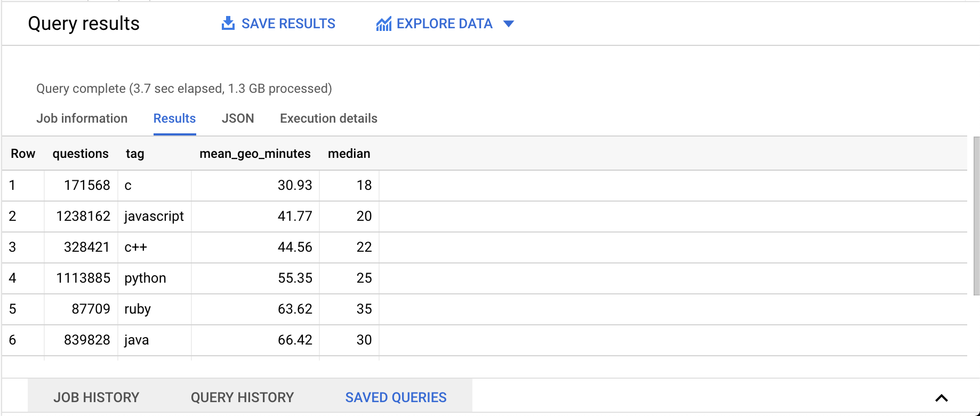
Task: Switch to SAVED QUERIES tab
Action: point(396,397)
